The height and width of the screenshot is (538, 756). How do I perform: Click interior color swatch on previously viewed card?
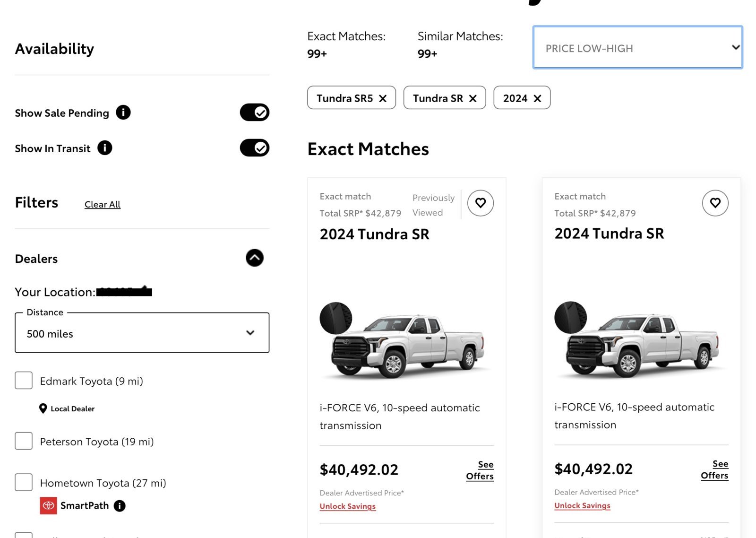[x=336, y=319]
